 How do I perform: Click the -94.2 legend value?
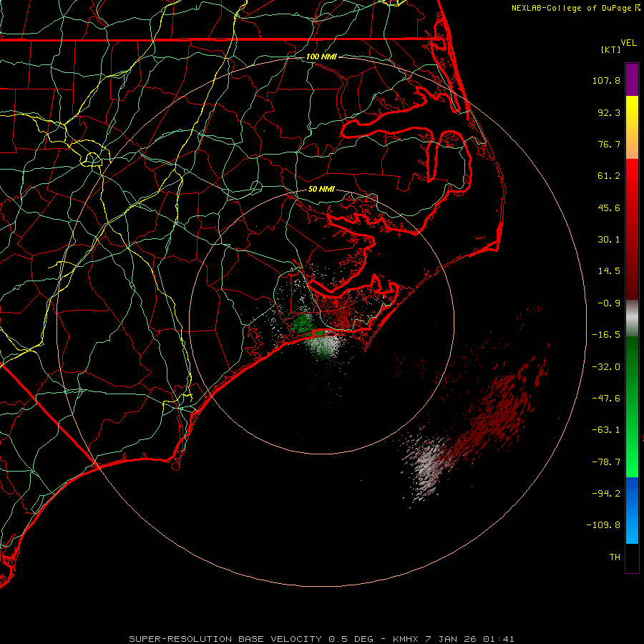[606, 494]
